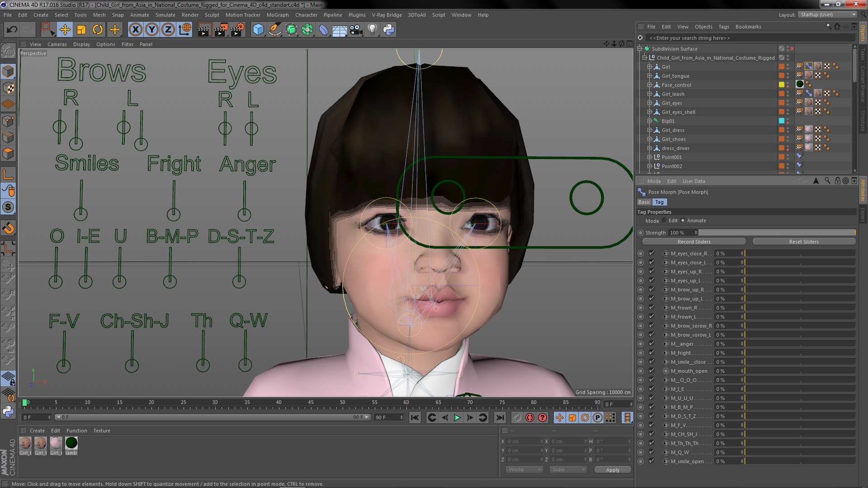Viewport: 868px width, 488px height.
Task: Expand the Girl object tree node
Action: [650, 67]
